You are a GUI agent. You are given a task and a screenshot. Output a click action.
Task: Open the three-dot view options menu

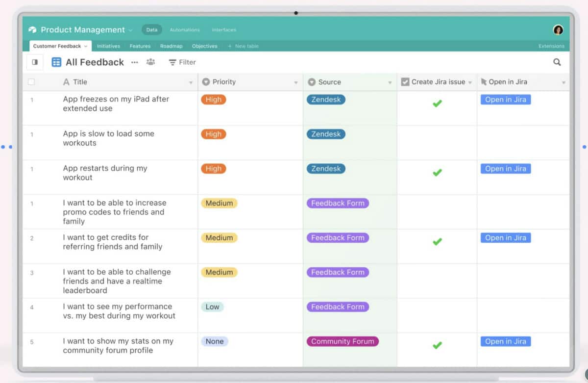pyautogui.click(x=135, y=62)
